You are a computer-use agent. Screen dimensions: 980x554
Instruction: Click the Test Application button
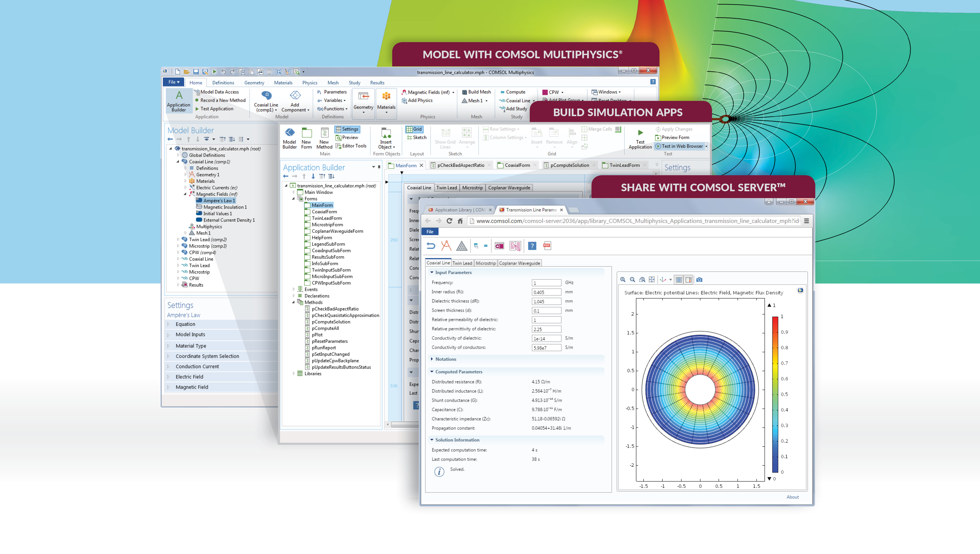(640, 138)
